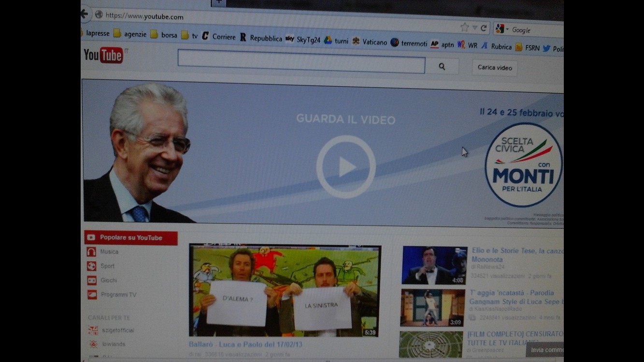Select Popolare su YouTube sidebar item
Image resolution: width=644 pixels, height=362 pixels.
point(131,237)
